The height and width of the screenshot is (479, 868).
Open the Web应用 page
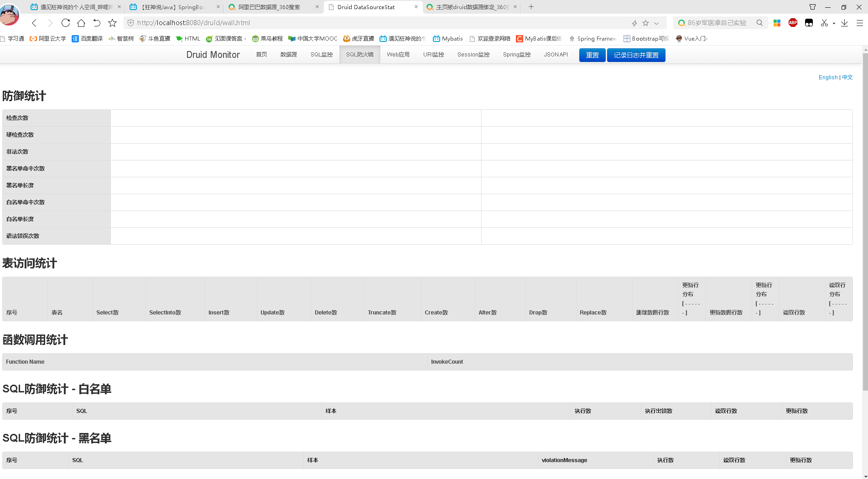(x=398, y=55)
